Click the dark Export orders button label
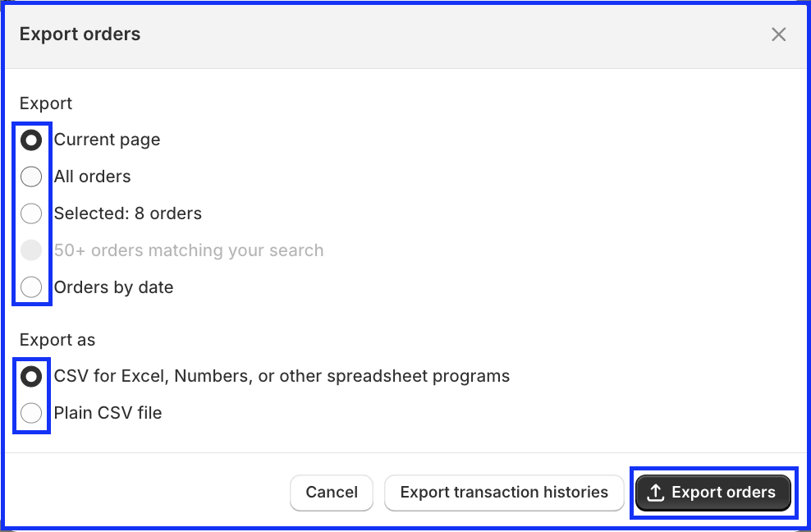This screenshot has width=811, height=532. tap(724, 492)
